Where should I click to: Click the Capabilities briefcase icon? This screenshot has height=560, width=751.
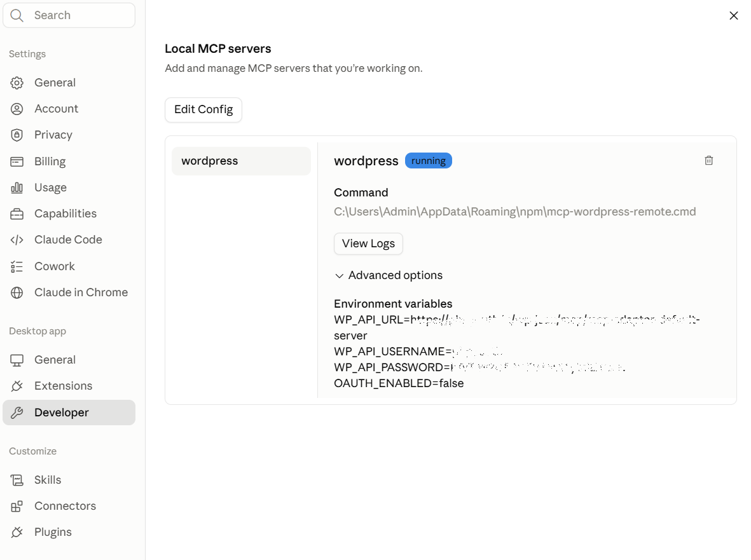(x=17, y=214)
